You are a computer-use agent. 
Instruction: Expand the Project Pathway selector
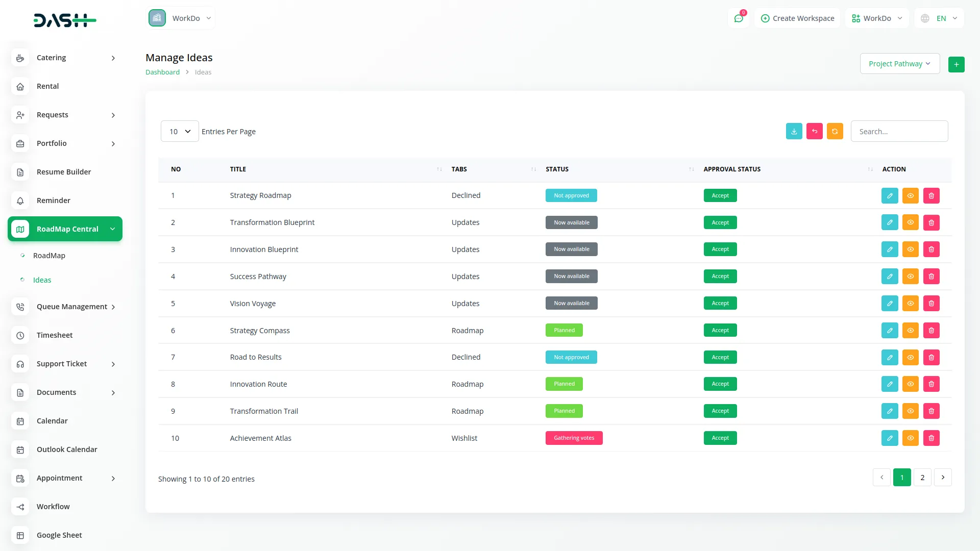(x=899, y=63)
